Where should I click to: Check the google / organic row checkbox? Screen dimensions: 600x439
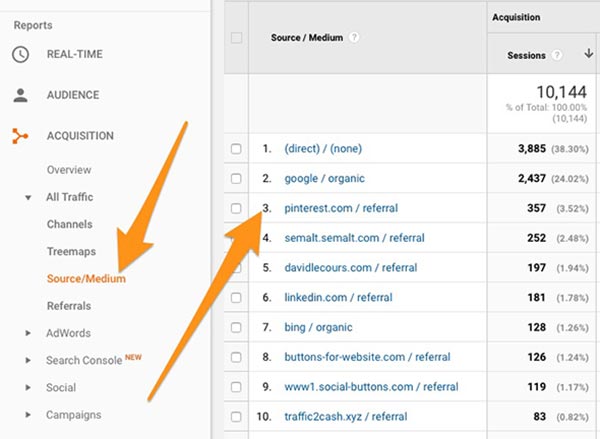point(236,178)
